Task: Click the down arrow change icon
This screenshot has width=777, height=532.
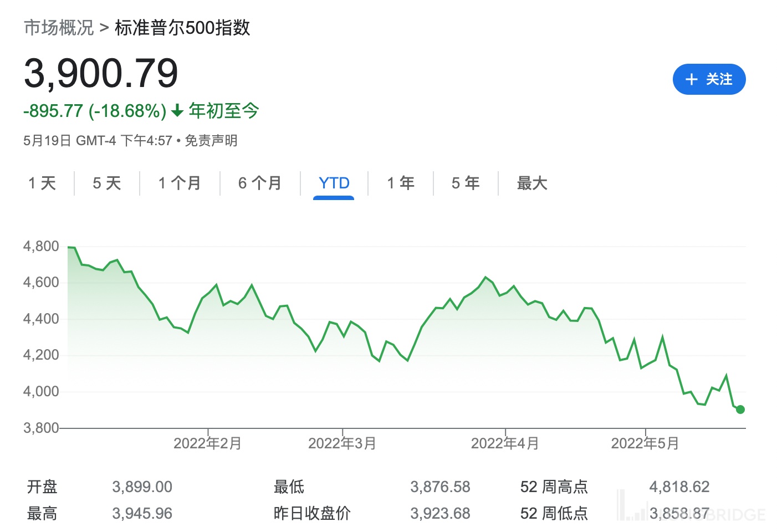Action: (x=177, y=111)
